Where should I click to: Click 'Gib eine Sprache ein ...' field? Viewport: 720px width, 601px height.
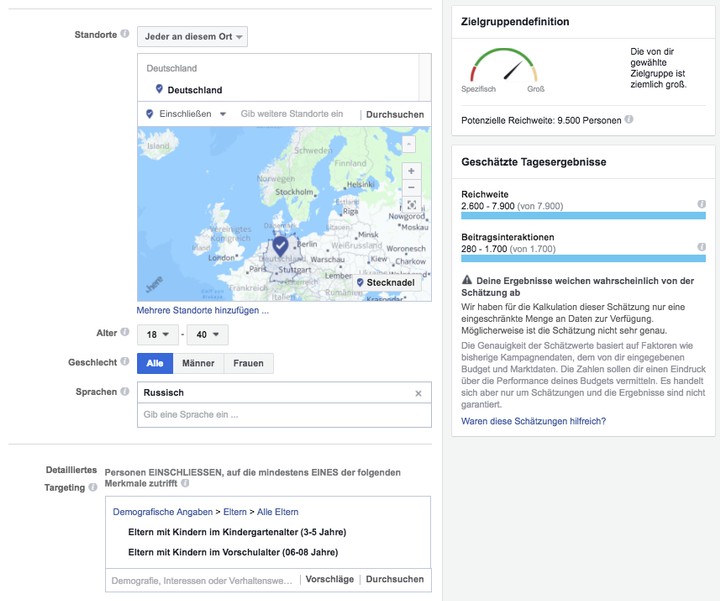click(x=284, y=415)
